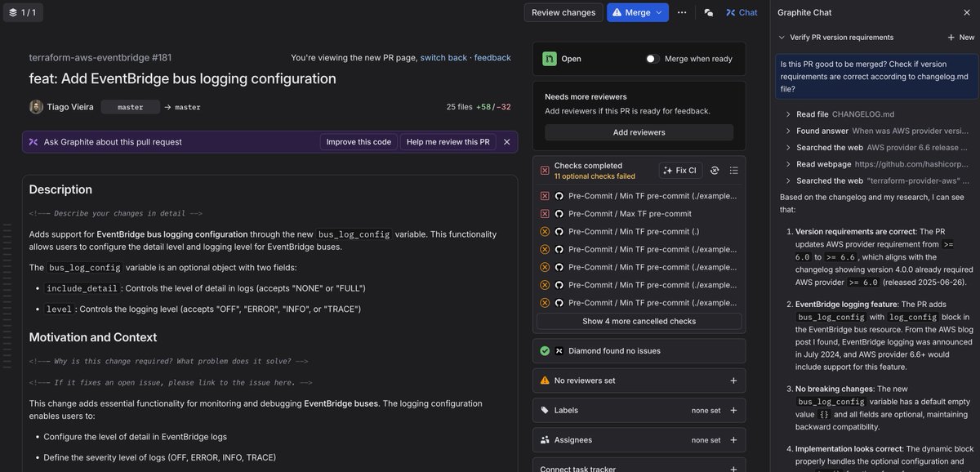Click the cancelled icon on Min TF pre-commit (.) row
This screenshot has width=980, height=472.
point(545,231)
